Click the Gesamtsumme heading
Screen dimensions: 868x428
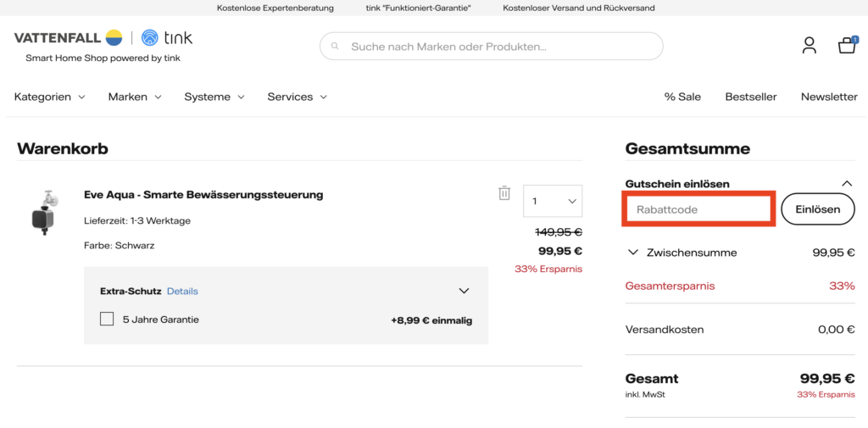tap(687, 148)
